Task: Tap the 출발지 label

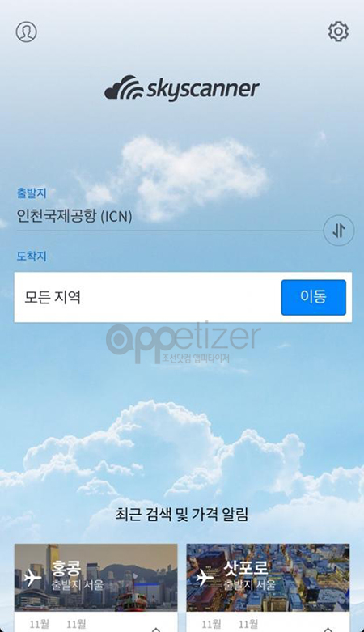Action: point(32,193)
